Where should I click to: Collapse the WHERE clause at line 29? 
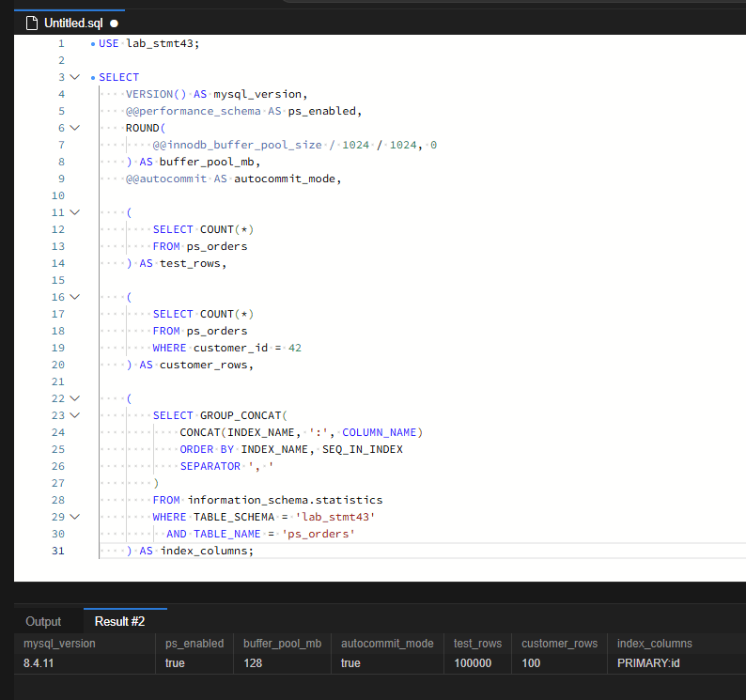[75, 517]
